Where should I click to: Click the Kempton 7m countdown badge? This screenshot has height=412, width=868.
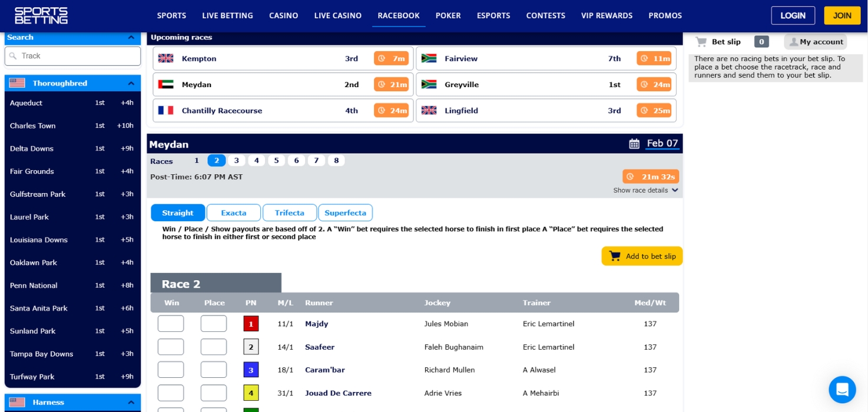[x=392, y=58]
